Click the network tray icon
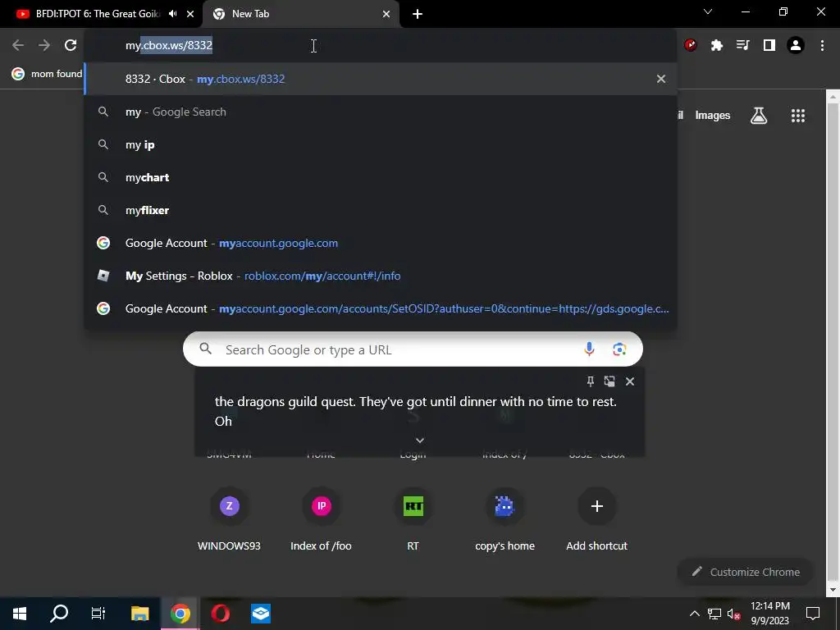The width and height of the screenshot is (840, 630). (x=714, y=614)
